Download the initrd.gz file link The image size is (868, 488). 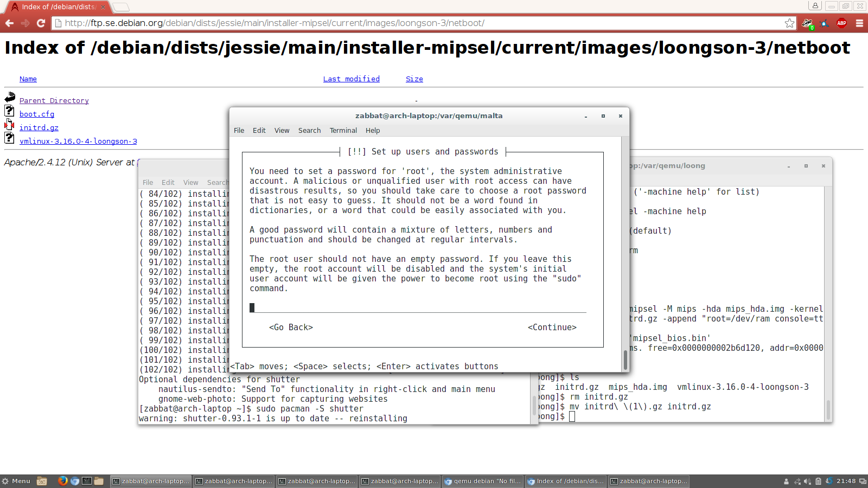click(x=39, y=128)
